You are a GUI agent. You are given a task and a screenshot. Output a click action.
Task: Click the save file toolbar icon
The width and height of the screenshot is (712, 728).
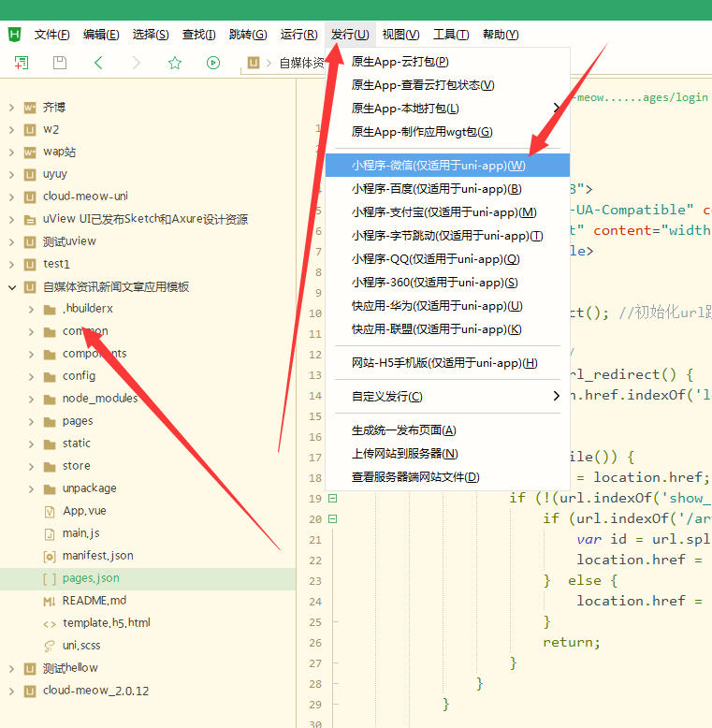60,63
